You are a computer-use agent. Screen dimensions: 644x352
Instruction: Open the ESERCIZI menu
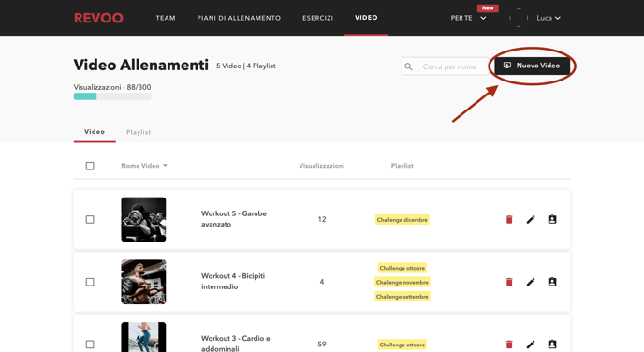point(318,18)
